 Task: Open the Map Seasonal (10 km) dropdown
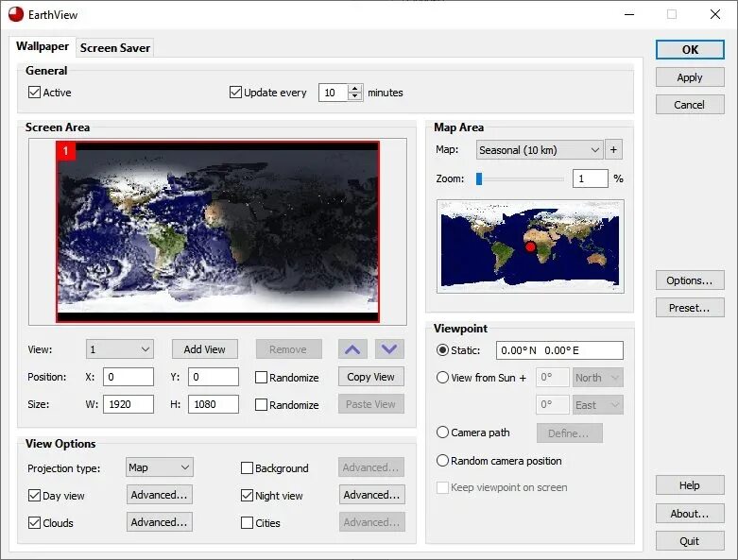click(x=540, y=150)
